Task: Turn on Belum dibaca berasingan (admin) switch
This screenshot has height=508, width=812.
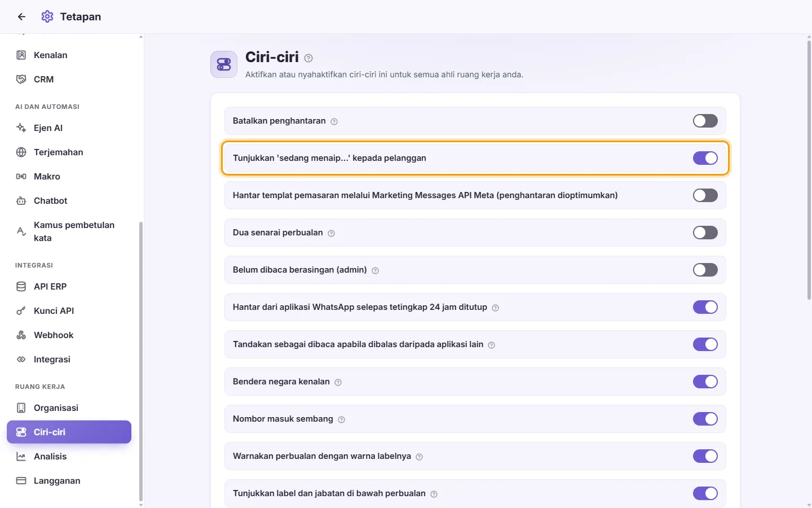Action: tap(705, 270)
